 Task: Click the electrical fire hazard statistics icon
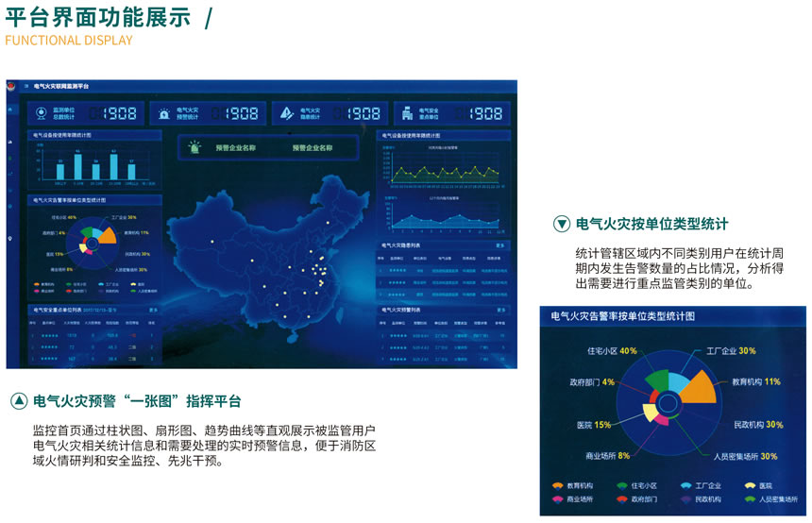click(x=288, y=113)
